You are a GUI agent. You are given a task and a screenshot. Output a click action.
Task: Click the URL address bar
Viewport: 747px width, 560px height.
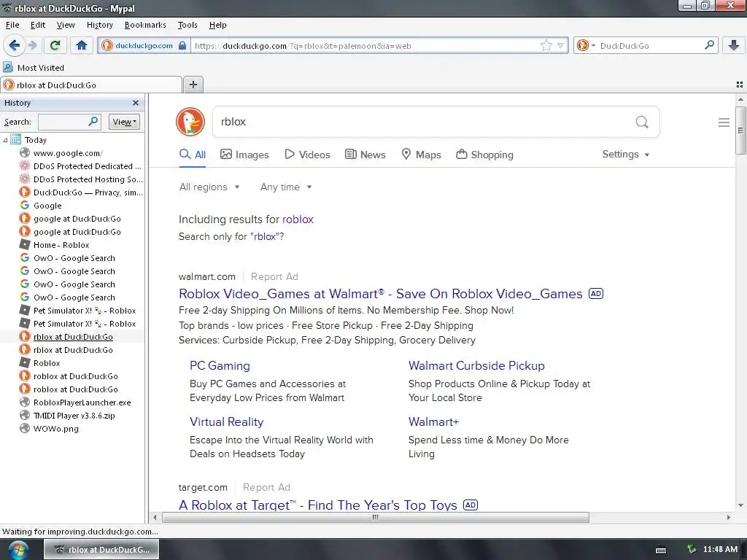point(365,46)
